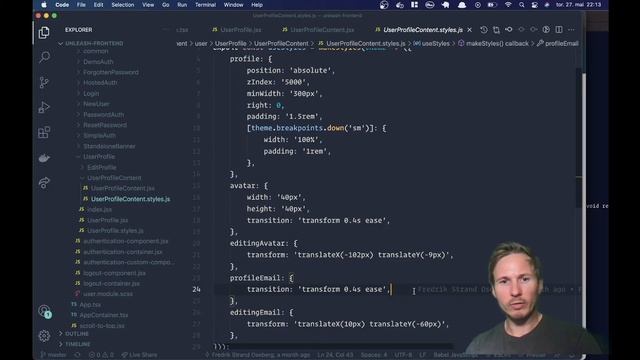Open the Run menu

click(182, 5)
